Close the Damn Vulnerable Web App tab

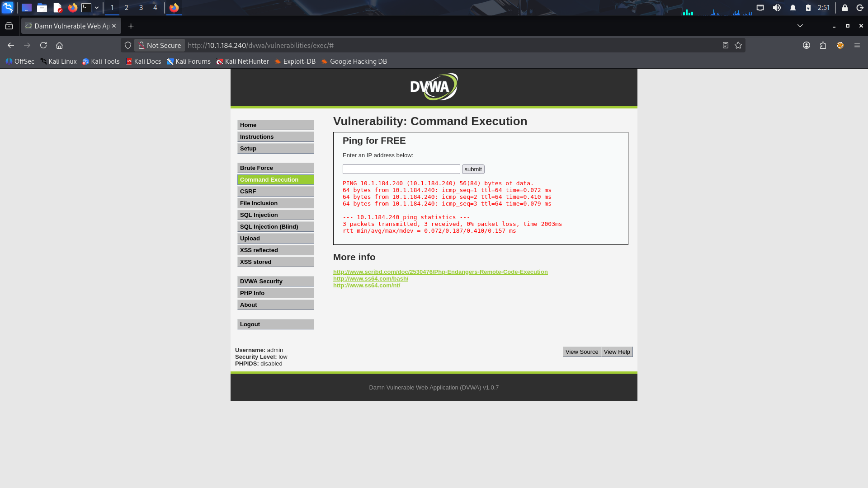pos(114,26)
